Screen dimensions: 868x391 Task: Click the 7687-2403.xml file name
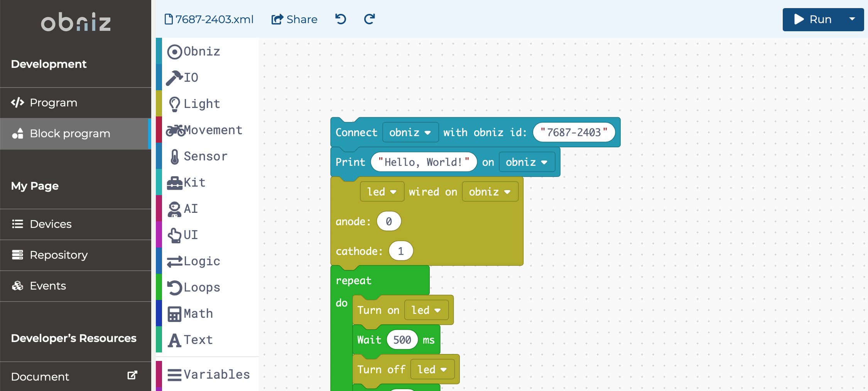(x=209, y=19)
